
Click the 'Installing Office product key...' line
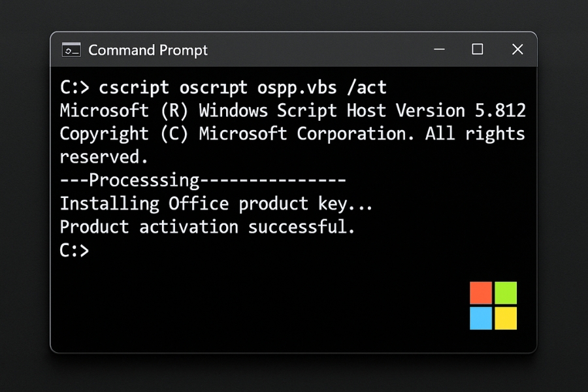coord(216,204)
